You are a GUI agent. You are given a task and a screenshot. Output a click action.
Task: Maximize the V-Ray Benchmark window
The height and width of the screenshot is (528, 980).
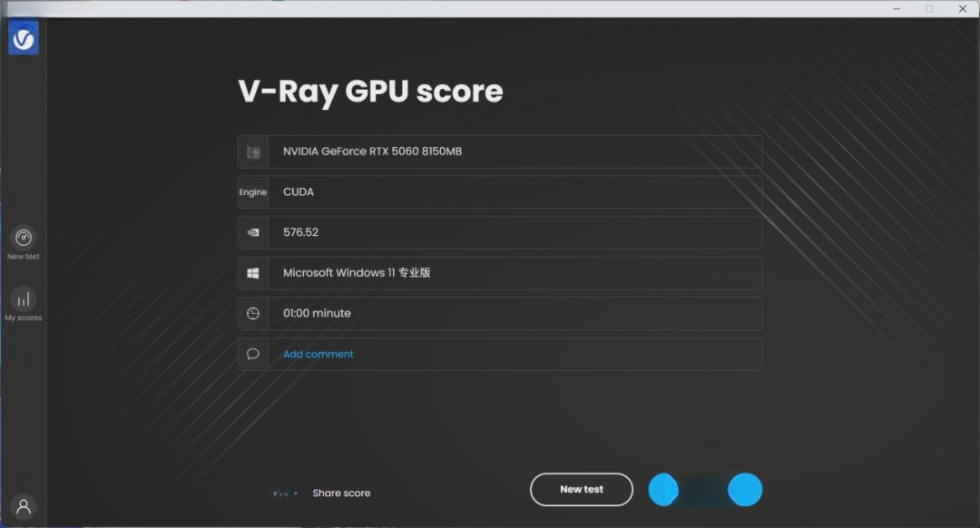click(x=929, y=9)
